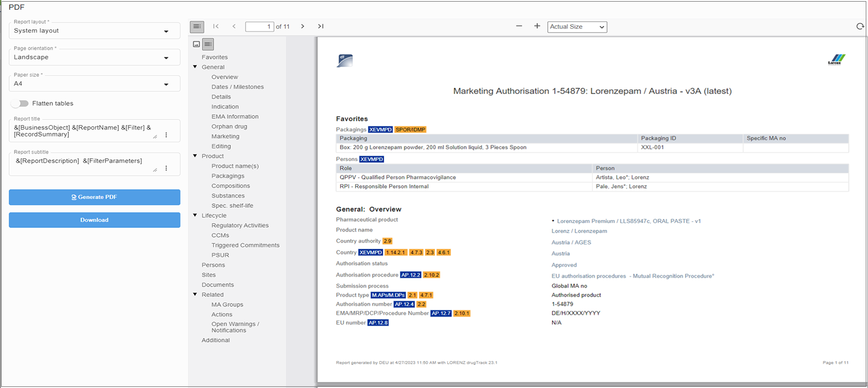Click the SPOR/IDMP tag beside Packagings

coord(410,130)
